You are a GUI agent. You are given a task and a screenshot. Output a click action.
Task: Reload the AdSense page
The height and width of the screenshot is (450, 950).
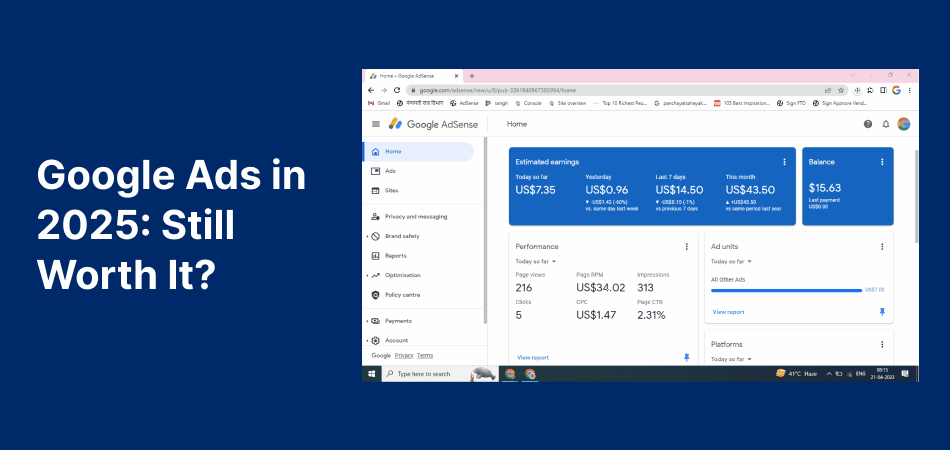[x=397, y=90]
